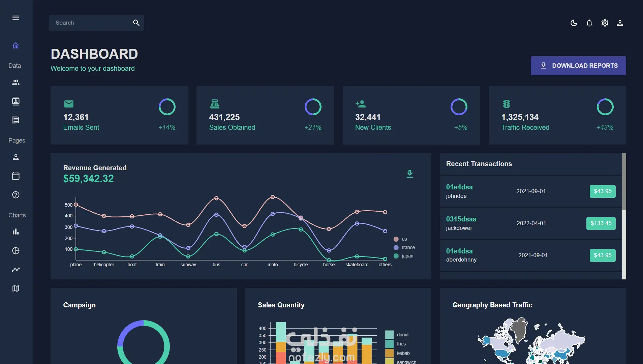Open the Calendar page icon
643x364 pixels.
coord(16,176)
